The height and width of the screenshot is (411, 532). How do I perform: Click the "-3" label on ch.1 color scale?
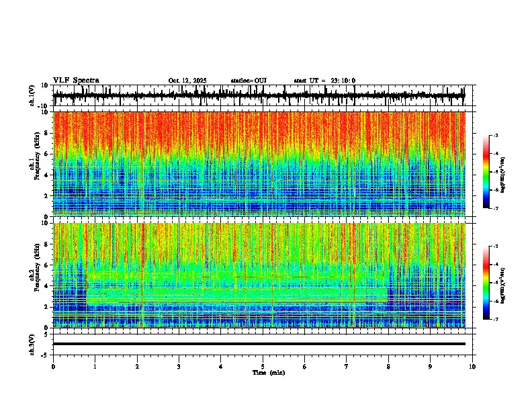[x=496, y=135]
